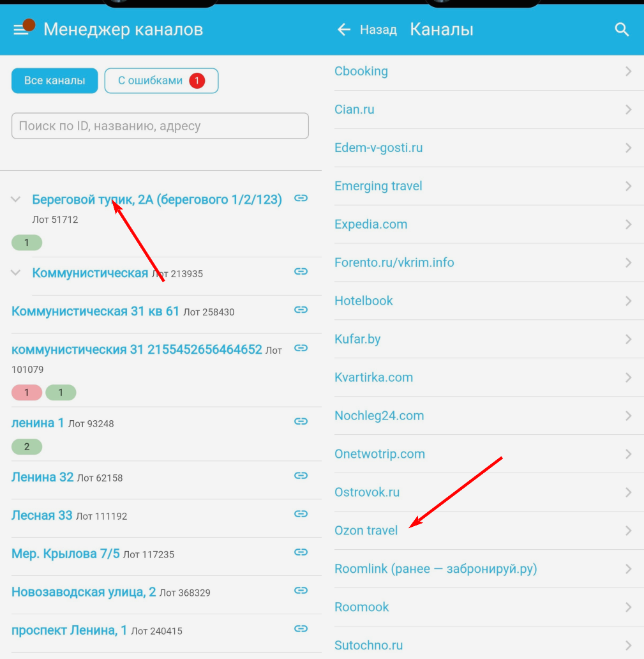
Task: Open ленина 1 listing
Action: [x=38, y=422]
